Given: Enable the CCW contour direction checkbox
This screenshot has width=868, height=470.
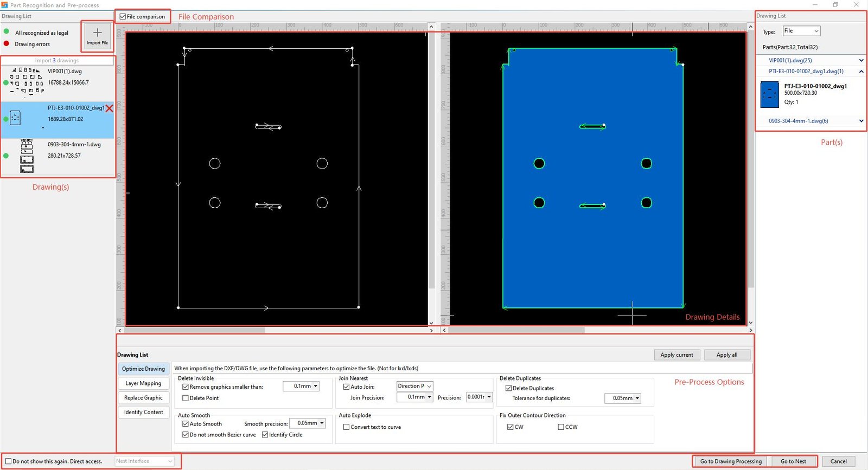Looking at the screenshot, I should click(x=561, y=427).
